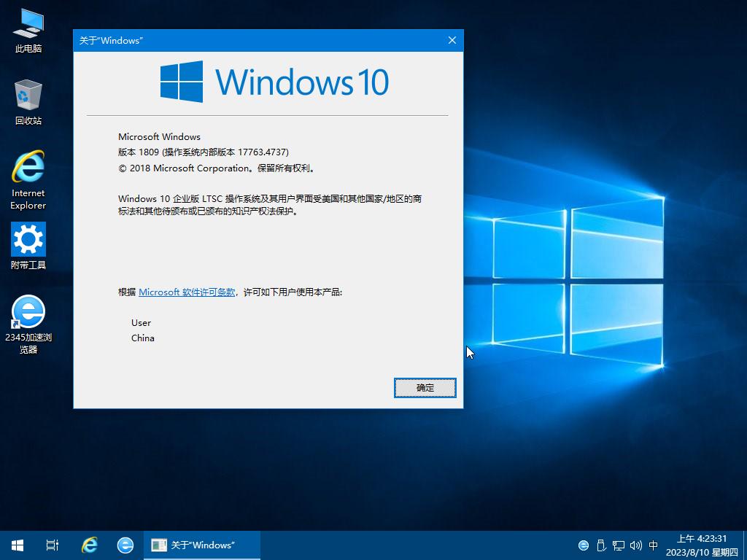The height and width of the screenshot is (560, 747).
Task: Select the 2345加速浏览器 desktop shortcut
Action: click(x=28, y=324)
